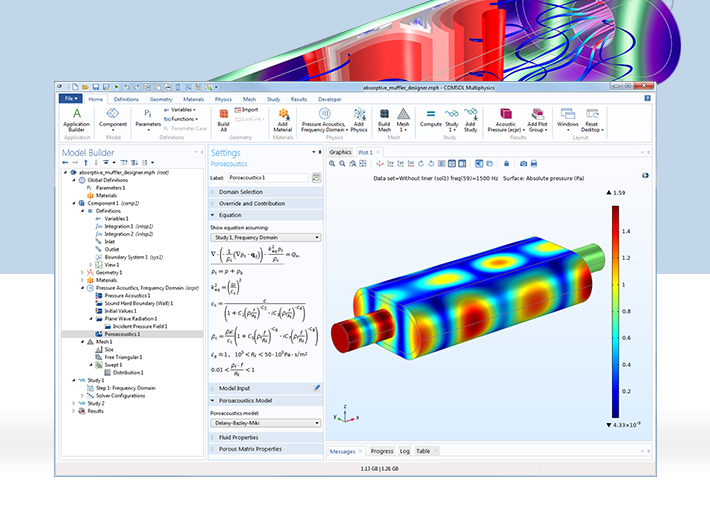Click the go to default view icon

[x=380, y=163]
